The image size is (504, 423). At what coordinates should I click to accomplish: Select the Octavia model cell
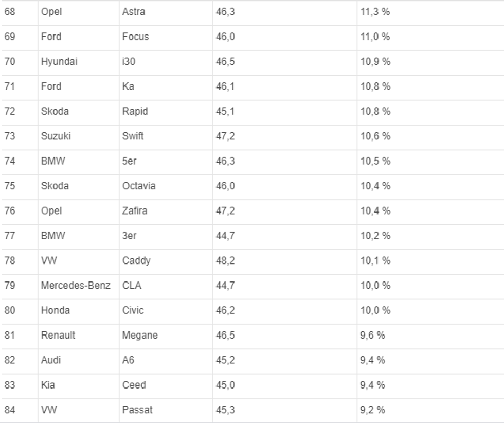pyautogui.click(x=139, y=186)
